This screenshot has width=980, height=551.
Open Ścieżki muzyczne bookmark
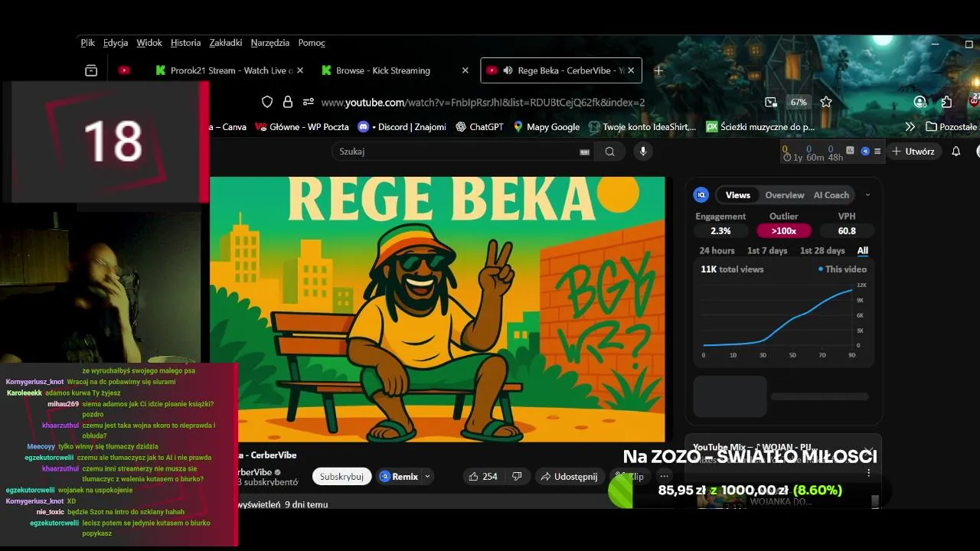pos(760,127)
